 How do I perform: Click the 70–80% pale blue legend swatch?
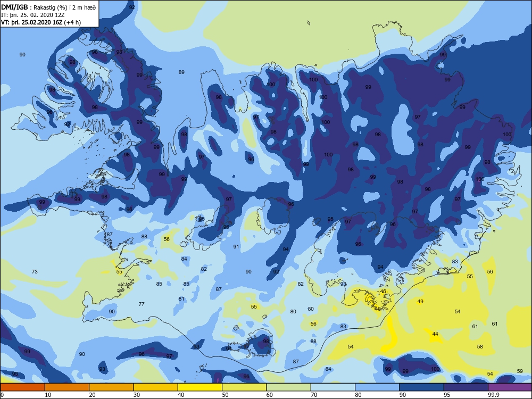point(333,387)
